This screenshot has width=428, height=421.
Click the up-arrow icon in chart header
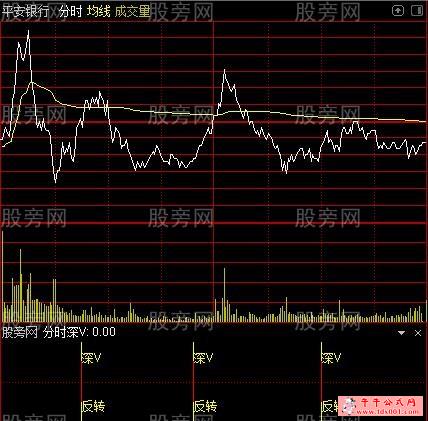pos(398,11)
